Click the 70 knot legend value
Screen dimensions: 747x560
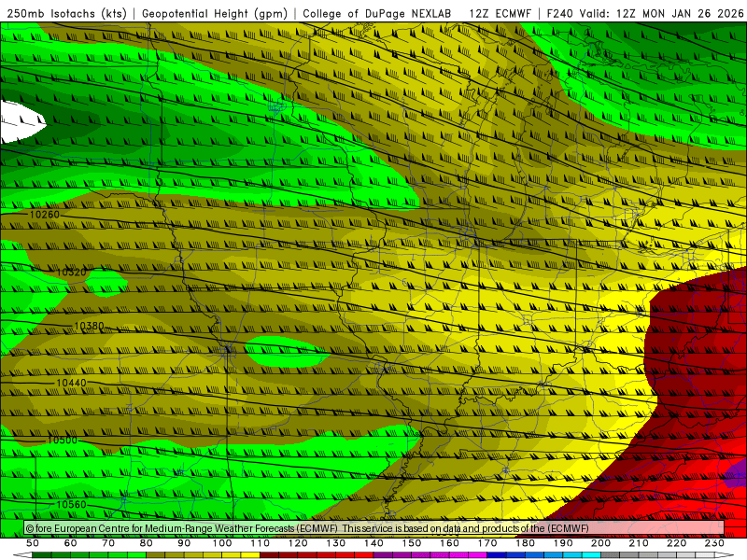click(x=108, y=543)
